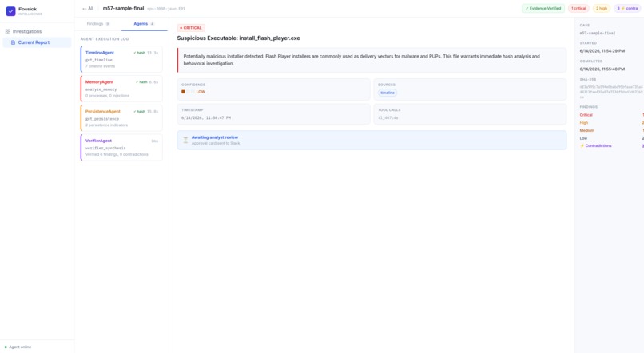644x353 pixels.
Task: Click the m57-sample-final header title
Action: pyautogui.click(x=123, y=8)
